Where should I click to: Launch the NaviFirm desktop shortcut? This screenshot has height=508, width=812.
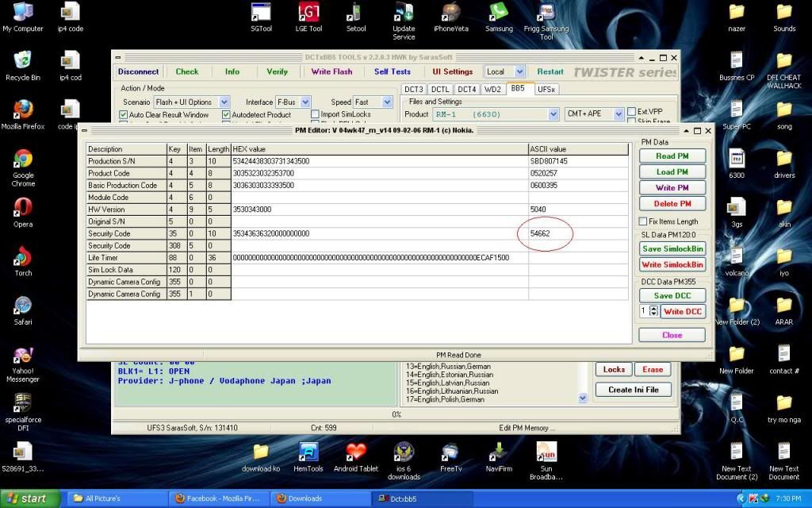(x=499, y=452)
